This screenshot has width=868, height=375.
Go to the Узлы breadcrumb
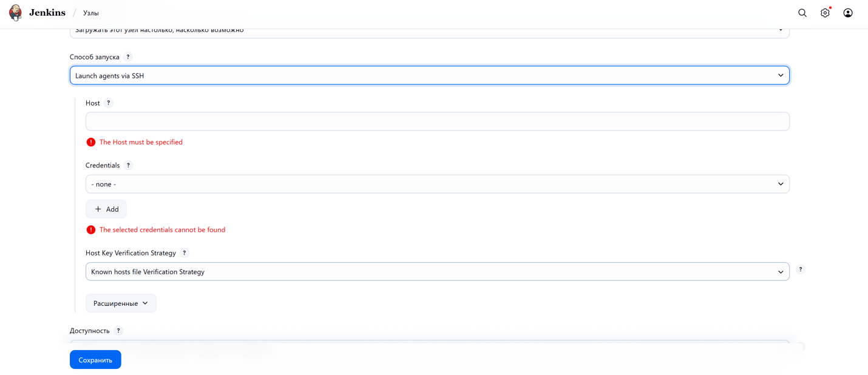pyautogui.click(x=91, y=13)
